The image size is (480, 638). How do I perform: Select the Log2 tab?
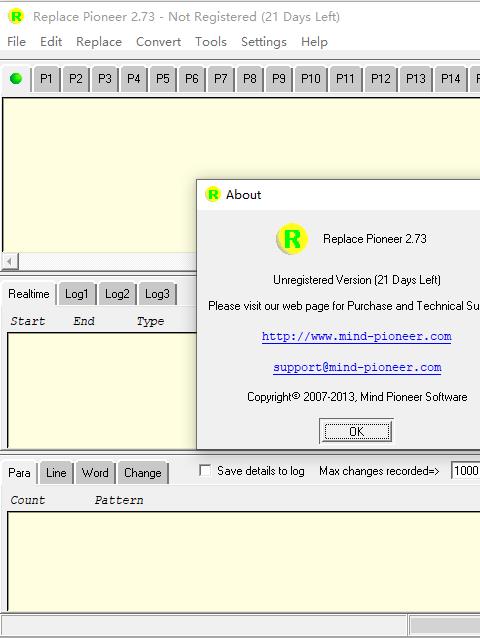click(x=117, y=294)
